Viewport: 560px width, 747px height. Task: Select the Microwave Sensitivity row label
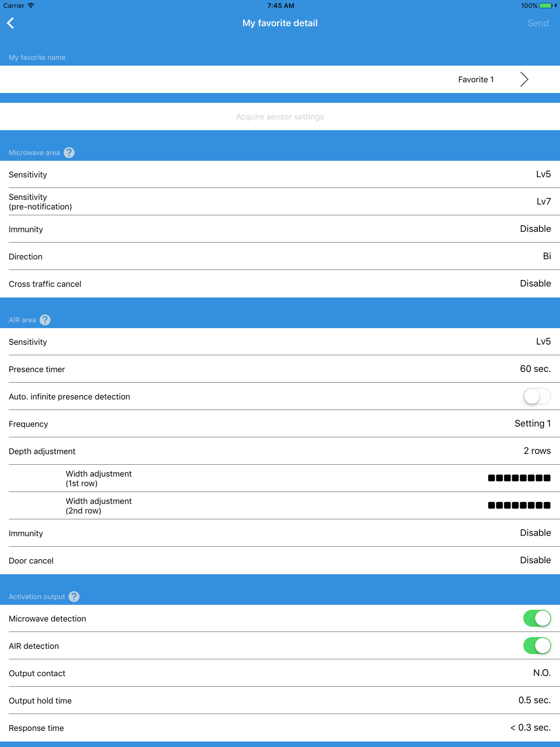click(x=28, y=175)
